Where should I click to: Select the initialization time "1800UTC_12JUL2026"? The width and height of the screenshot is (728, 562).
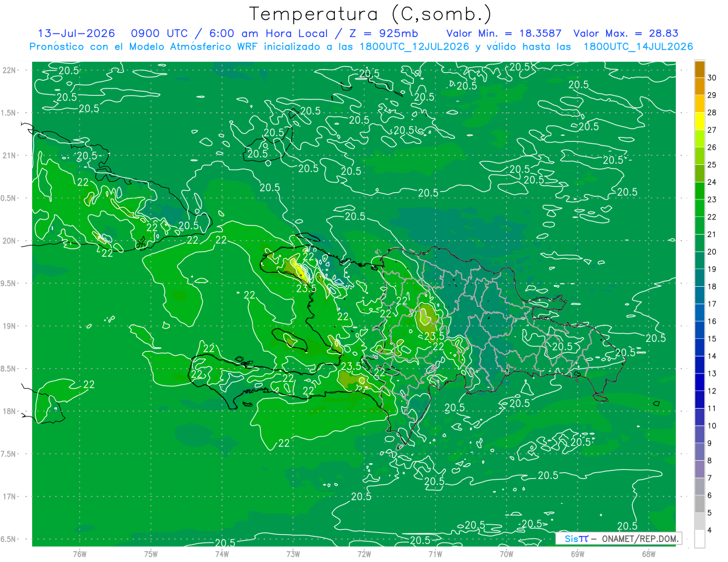tap(414, 47)
